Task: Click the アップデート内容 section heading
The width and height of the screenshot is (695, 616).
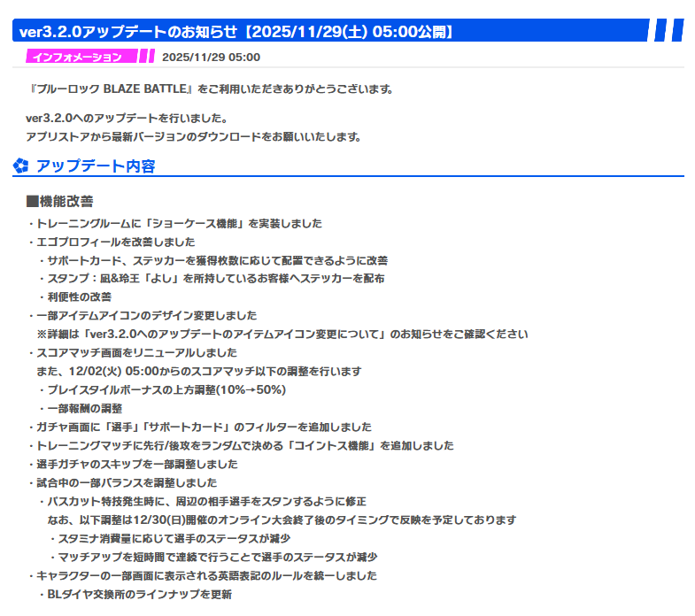Action: (96, 166)
